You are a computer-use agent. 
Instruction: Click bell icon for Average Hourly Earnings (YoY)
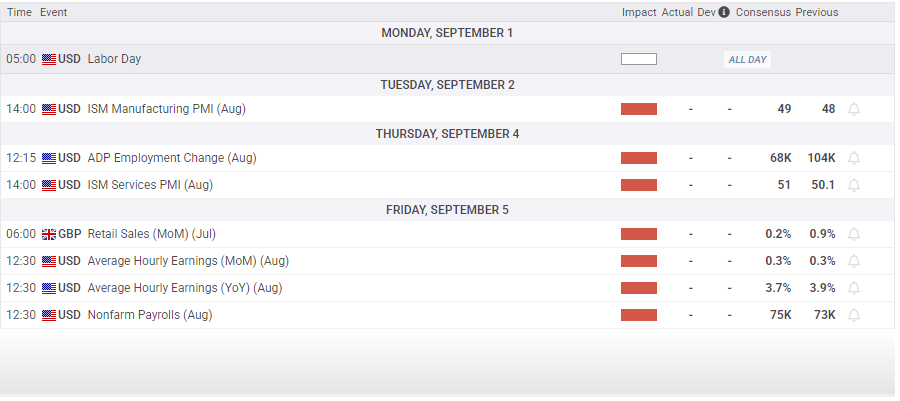pos(854,288)
